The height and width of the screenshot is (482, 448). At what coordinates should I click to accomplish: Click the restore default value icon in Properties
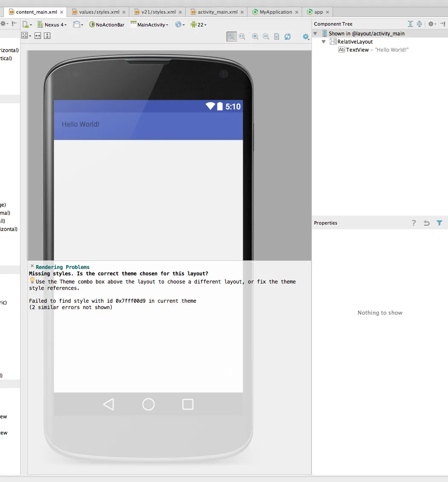[427, 223]
